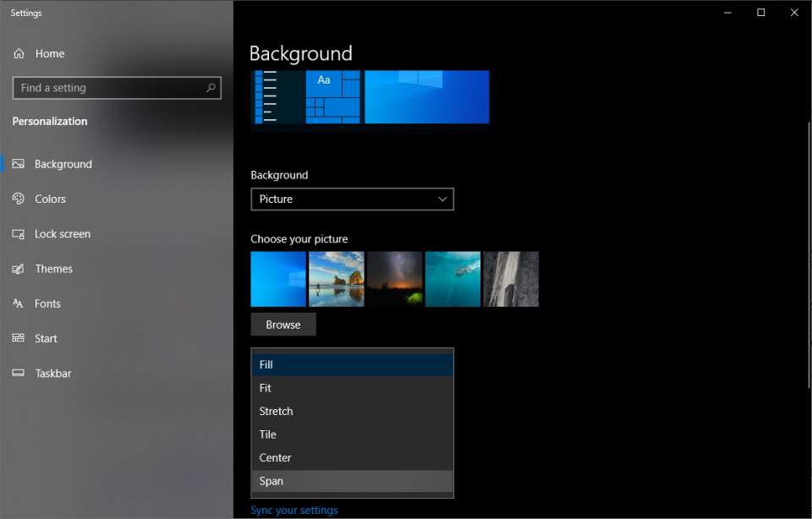Click the Lock screen monitor icon
812x519 pixels.
click(x=19, y=234)
